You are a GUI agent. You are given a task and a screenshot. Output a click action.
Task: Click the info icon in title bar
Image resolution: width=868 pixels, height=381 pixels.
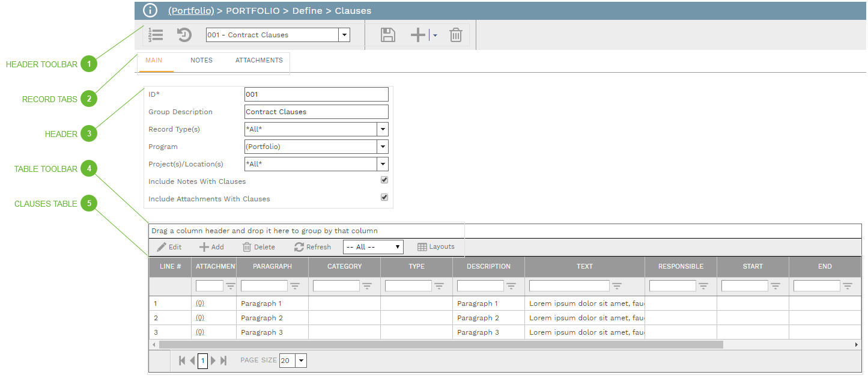tap(150, 10)
